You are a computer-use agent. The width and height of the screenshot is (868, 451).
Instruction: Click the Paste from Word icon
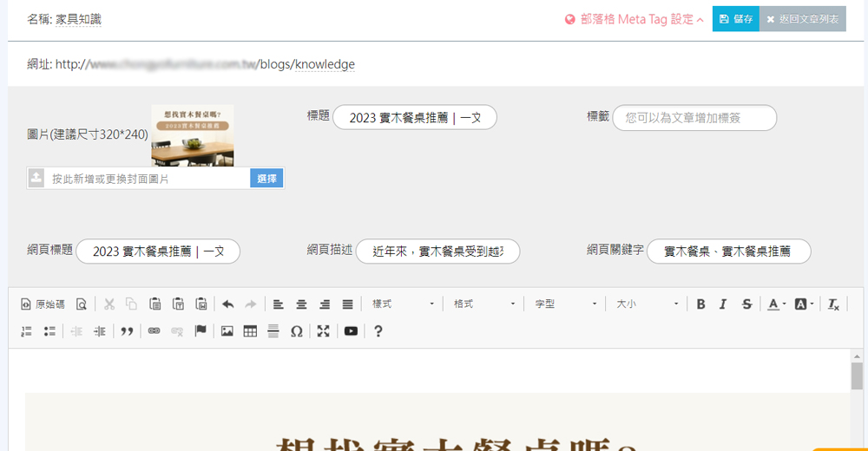(201, 304)
